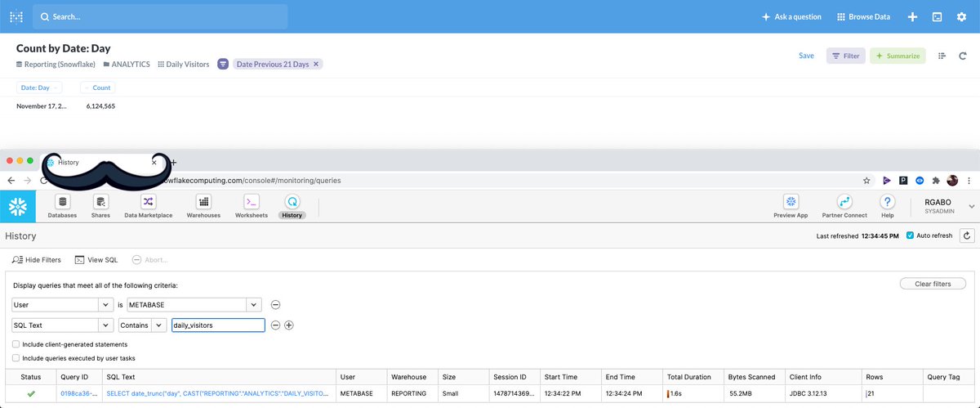Image resolution: width=980 pixels, height=408 pixels.
Task: Show the notebook editor icon in Metabase
Action: point(942,56)
